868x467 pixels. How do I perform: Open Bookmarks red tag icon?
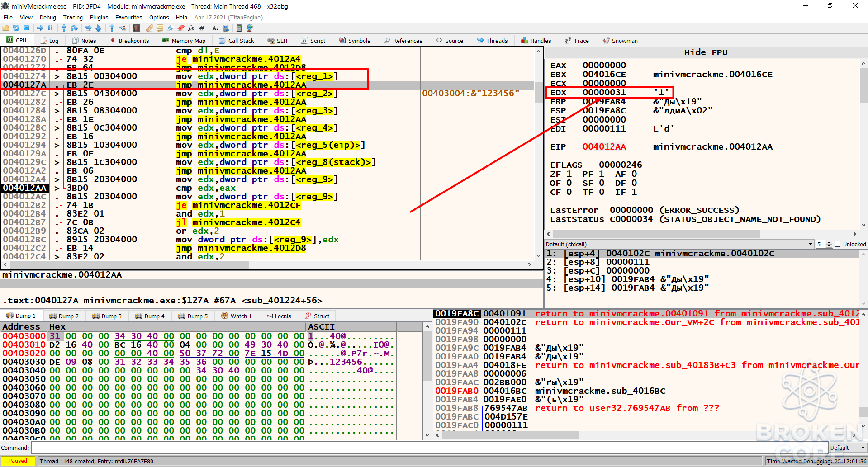click(181, 28)
